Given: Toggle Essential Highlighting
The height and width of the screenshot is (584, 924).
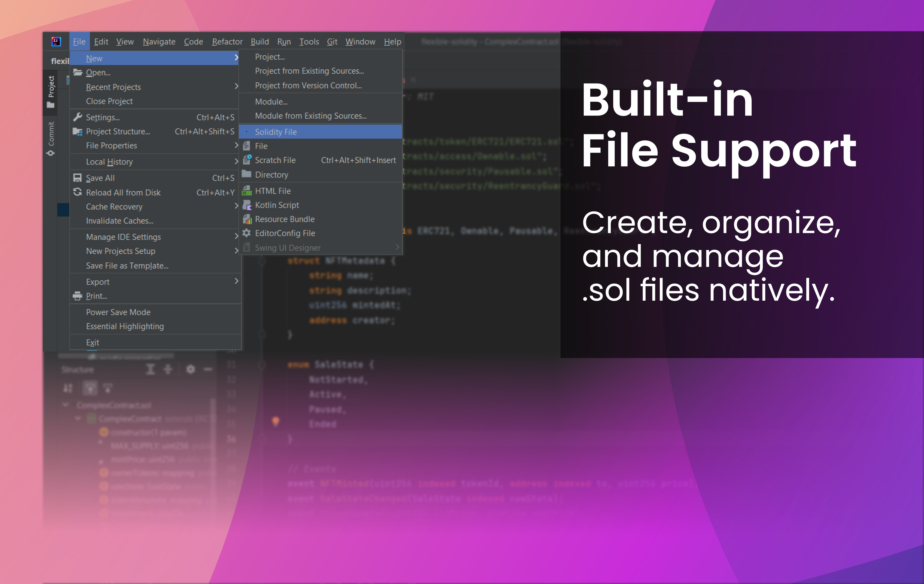Looking at the screenshot, I should point(125,326).
